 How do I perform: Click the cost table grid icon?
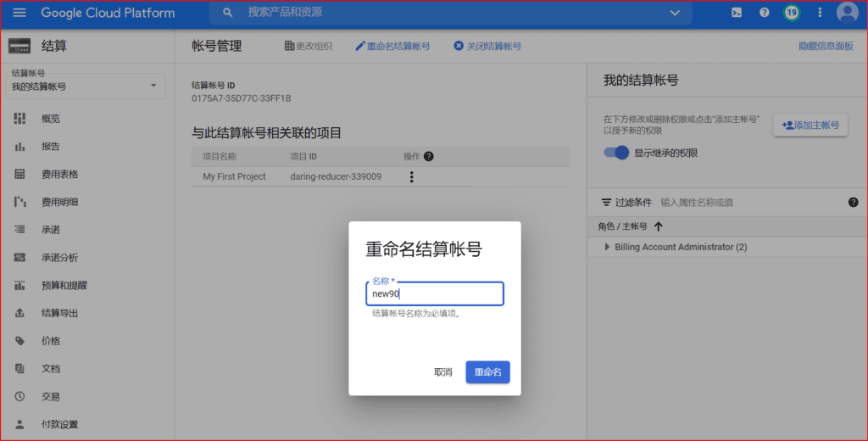tap(20, 174)
